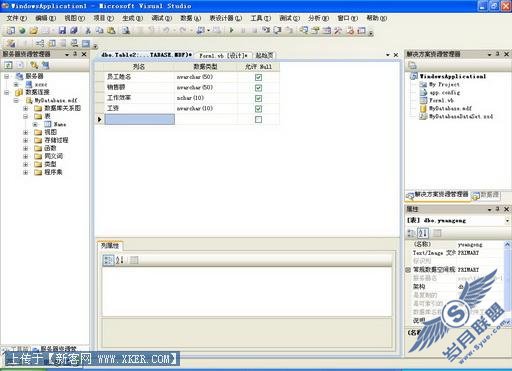This screenshot has width=512, height=371.
Task: Click the Alphabetical sort icon in Properties panel
Action: (423, 233)
